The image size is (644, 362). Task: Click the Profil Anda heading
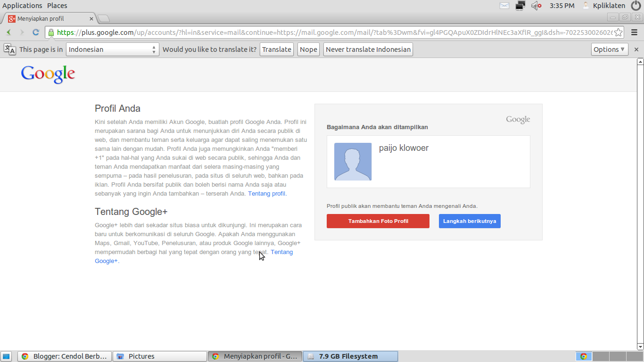118,108
